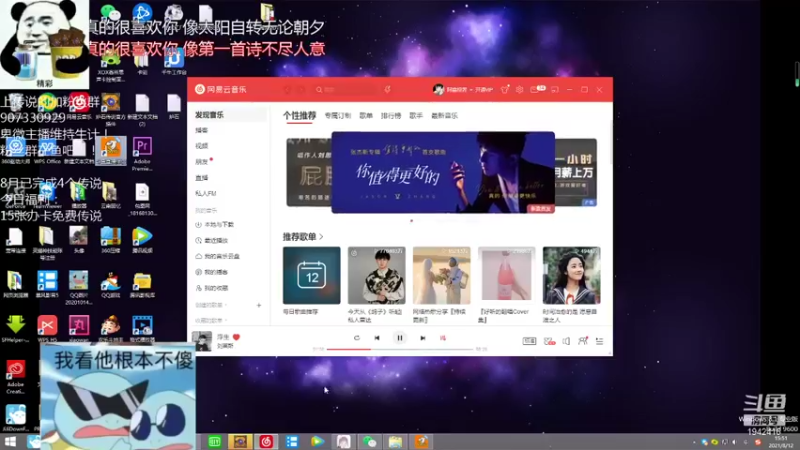Open the center blue 你值得更好的 banner
This screenshot has width=800, height=450.
coord(443,172)
